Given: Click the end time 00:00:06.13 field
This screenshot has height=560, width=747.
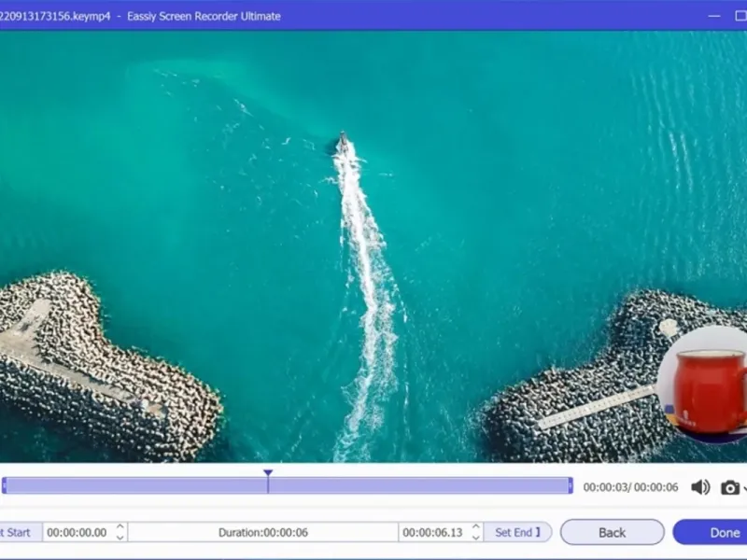Looking at the screenshot, I should click(431, 533).
